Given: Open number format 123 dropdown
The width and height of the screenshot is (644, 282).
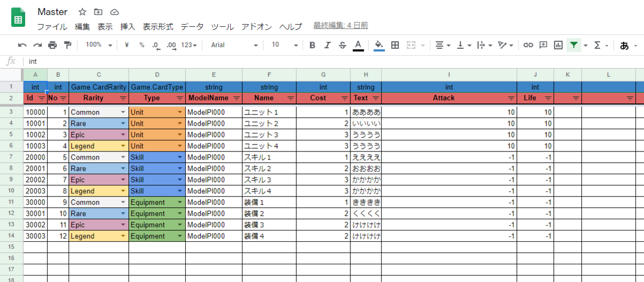Looking at the screenshot, I should [x=189, y=45].
